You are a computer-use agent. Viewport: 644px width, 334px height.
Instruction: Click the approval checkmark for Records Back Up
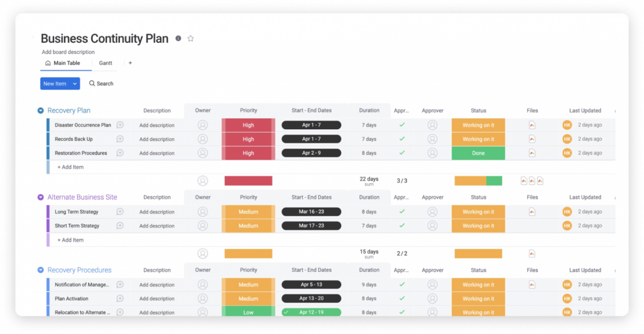(402, 139)
